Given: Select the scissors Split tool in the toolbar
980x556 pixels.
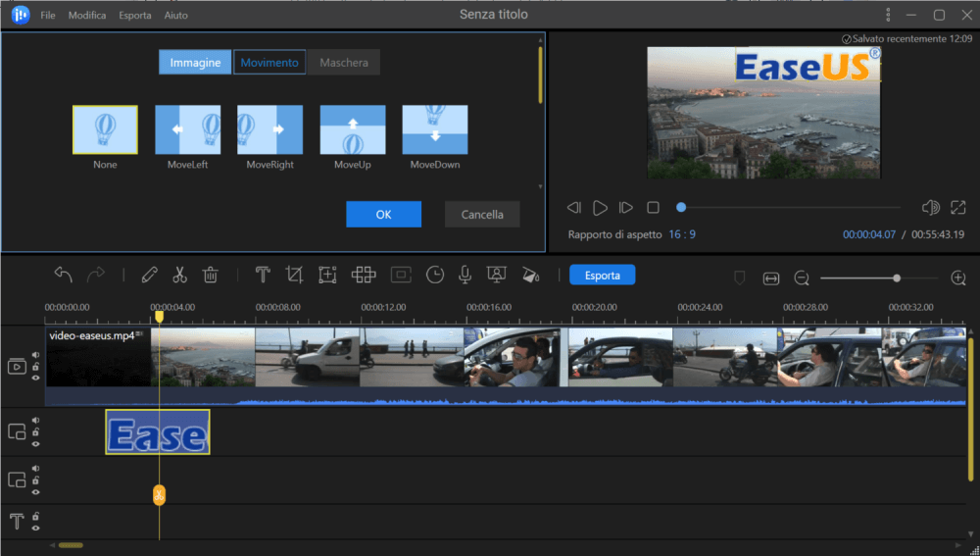Looking at the screenshot, I should pyautogui.click(x=179, y=276).
